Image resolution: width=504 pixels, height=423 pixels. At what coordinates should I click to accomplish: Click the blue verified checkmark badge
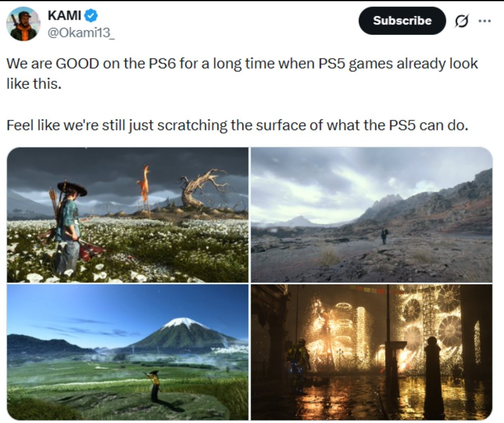(x=92, y=16)
